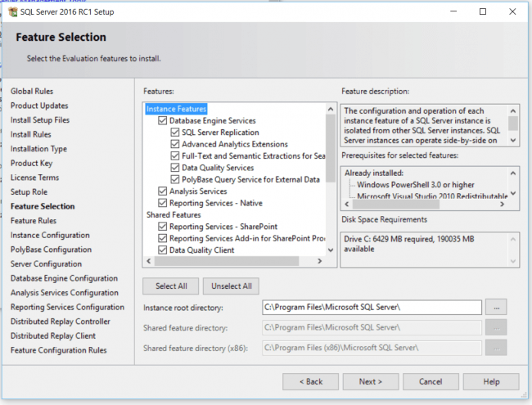Minimize the SQL Server Setup window

pyautogui.click(x=453, y=11)
